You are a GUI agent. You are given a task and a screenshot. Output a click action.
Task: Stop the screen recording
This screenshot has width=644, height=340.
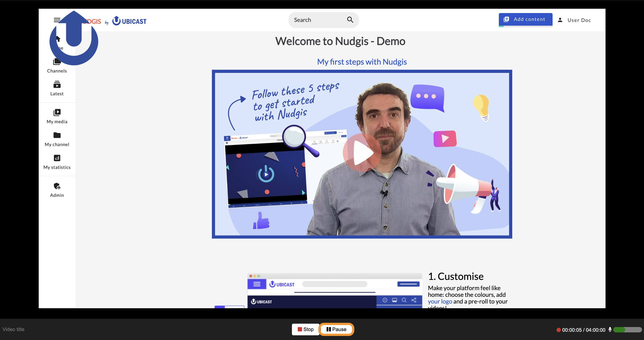point(306,329)
